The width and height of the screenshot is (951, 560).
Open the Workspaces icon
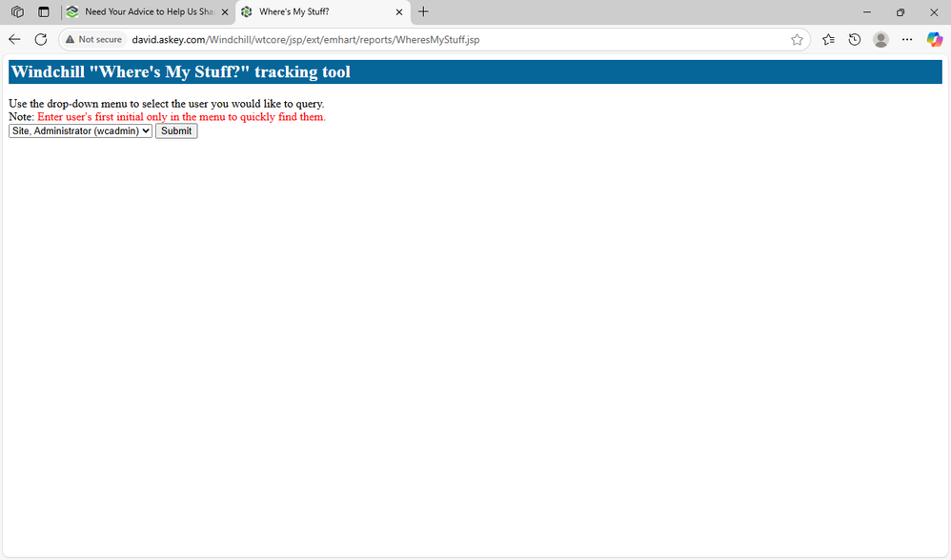tap(17, 11)
